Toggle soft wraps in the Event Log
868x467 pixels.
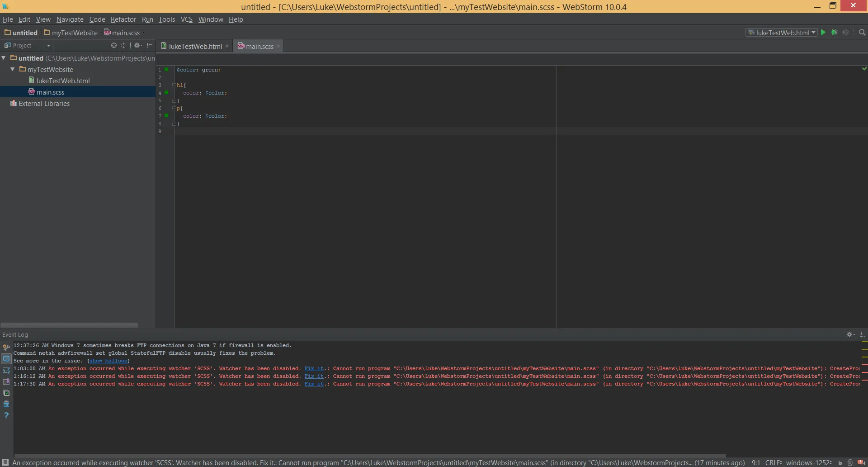(x=6, y=370)
